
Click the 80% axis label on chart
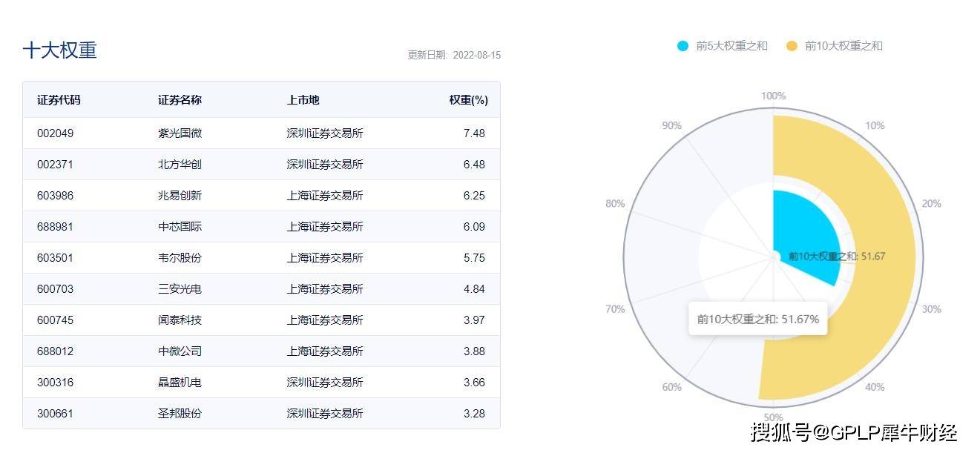click(615, 204)
